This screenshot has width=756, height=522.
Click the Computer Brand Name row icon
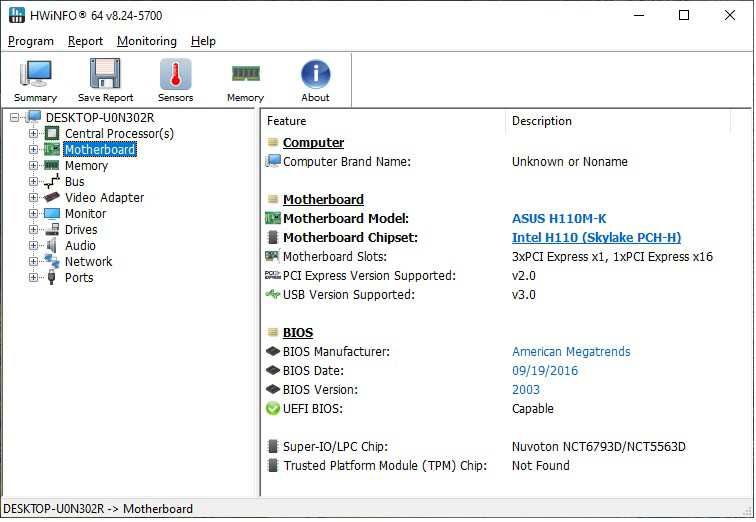[x=273, y=161]
